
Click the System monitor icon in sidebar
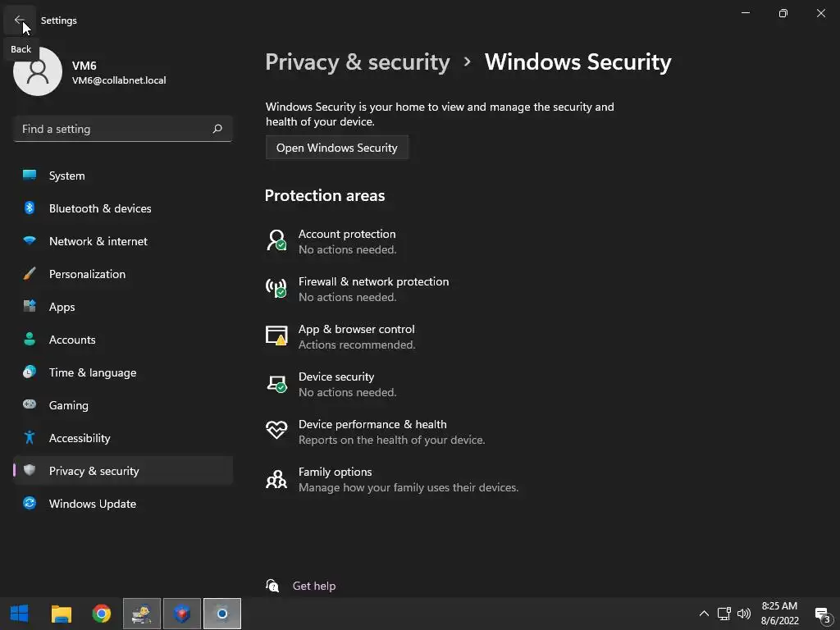click(30, 175)
